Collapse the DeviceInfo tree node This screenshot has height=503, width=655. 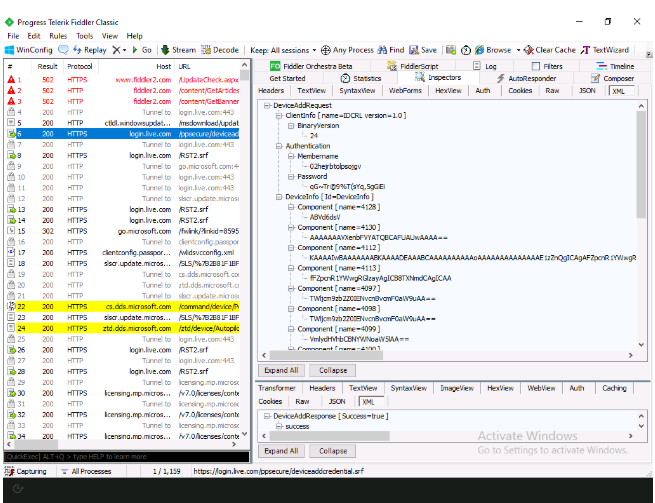pos(279,197)
